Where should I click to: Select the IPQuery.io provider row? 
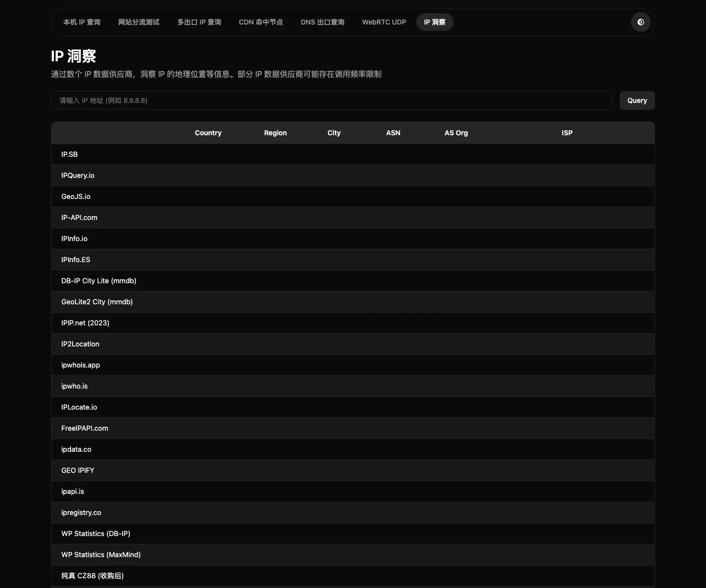[x=353, y=175]
